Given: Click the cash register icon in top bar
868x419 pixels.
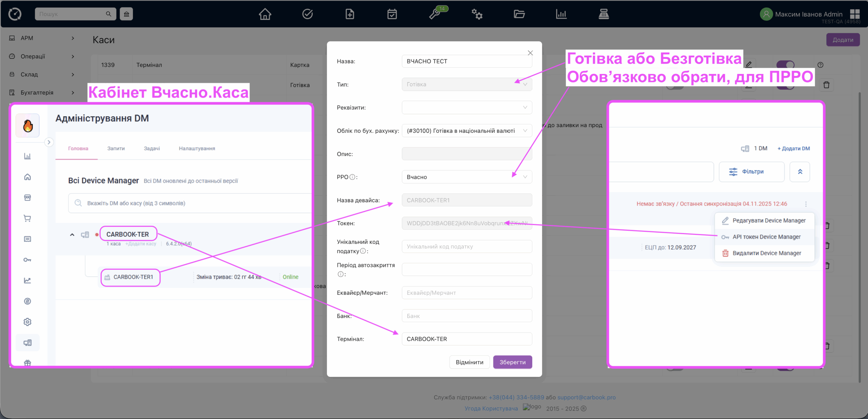Looking at the screenshot, I should 604,14.
